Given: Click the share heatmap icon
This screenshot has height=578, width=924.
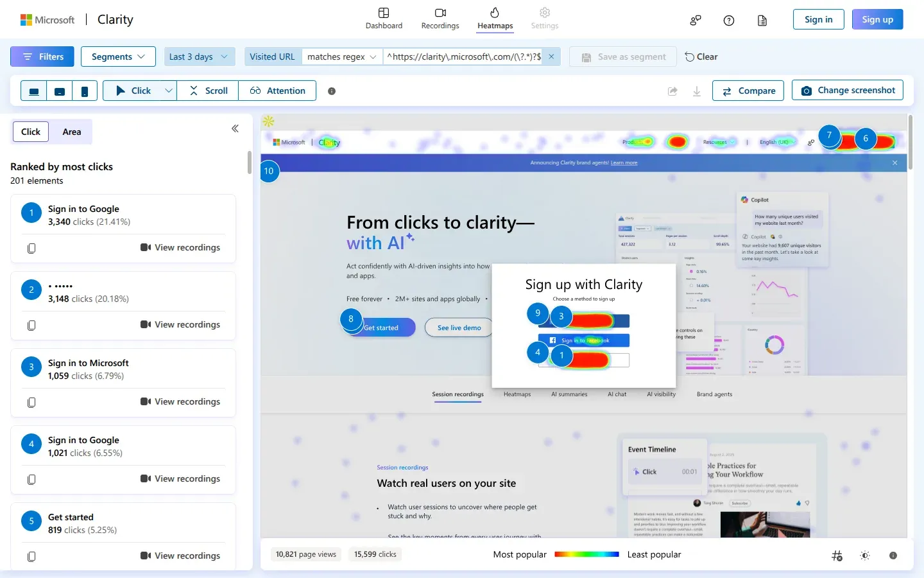Looking at the screenshot, I should tap(672, 91).
